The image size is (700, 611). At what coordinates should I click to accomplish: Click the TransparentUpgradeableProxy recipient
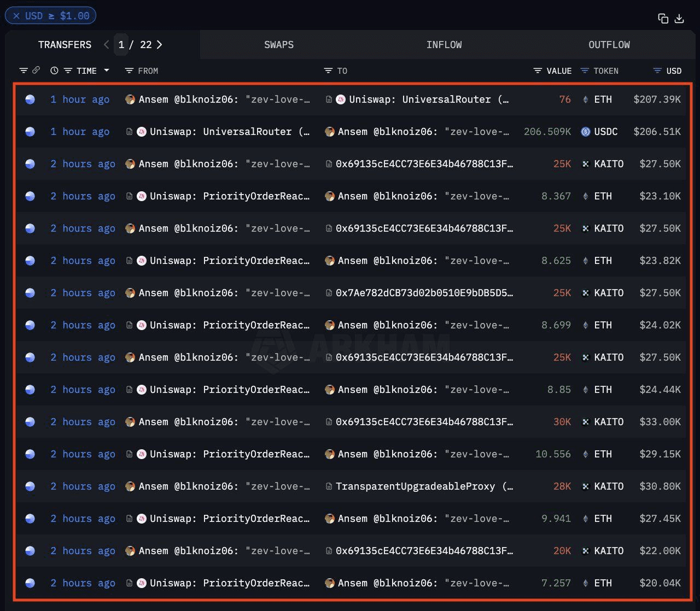click(424, 486)
